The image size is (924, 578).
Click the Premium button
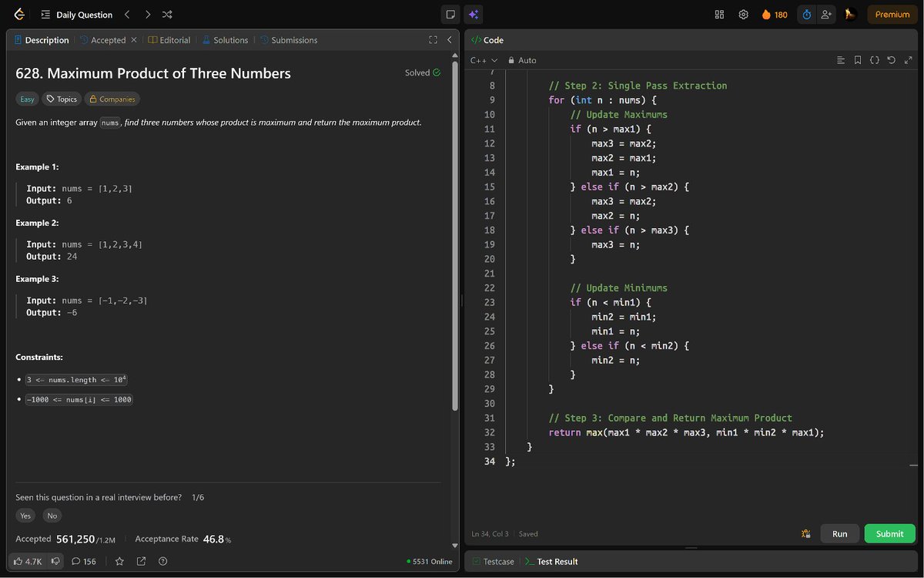click(x=892, y=15)
